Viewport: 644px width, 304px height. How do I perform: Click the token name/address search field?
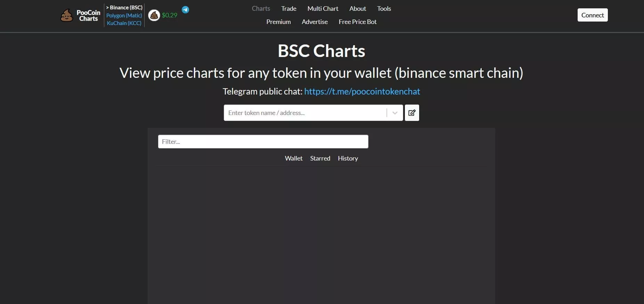tap(305, 113)
